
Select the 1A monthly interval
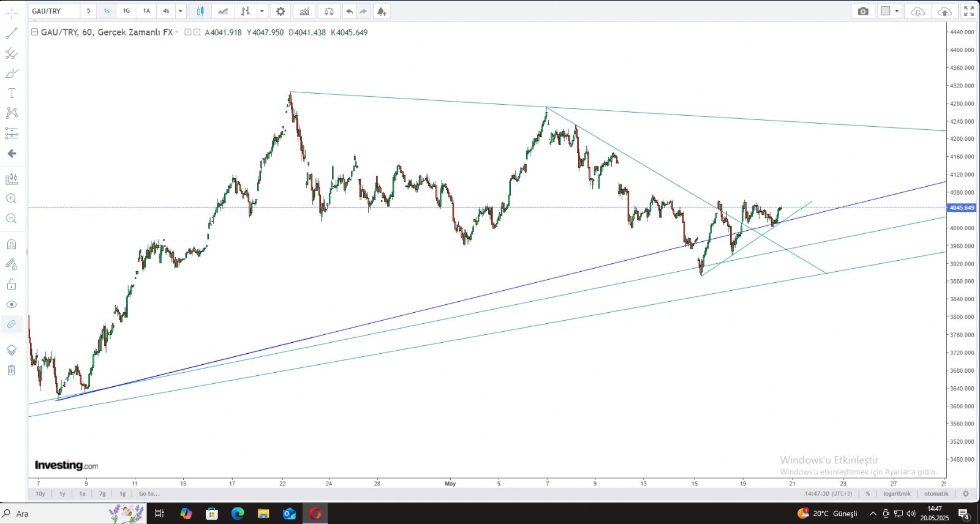click(146, 11)
